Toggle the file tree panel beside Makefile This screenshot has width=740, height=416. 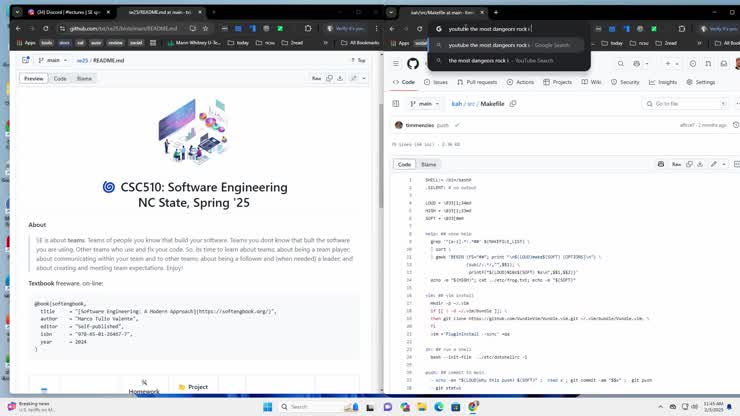396,104
